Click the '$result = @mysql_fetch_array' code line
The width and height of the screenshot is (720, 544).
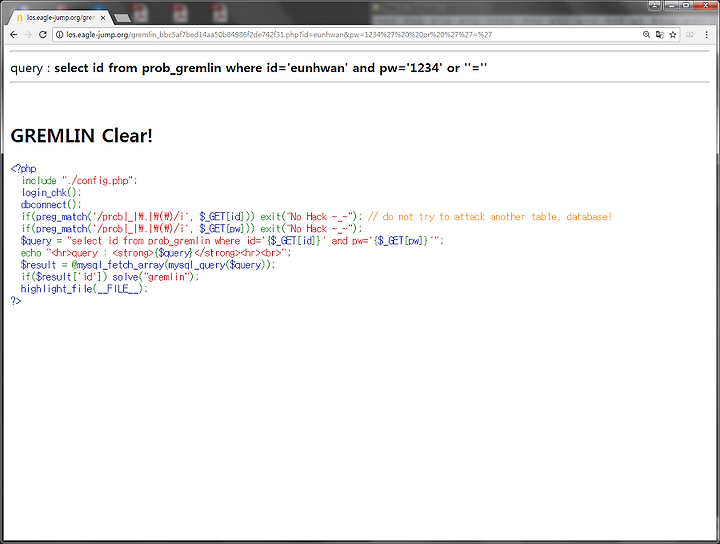point(148,265)
